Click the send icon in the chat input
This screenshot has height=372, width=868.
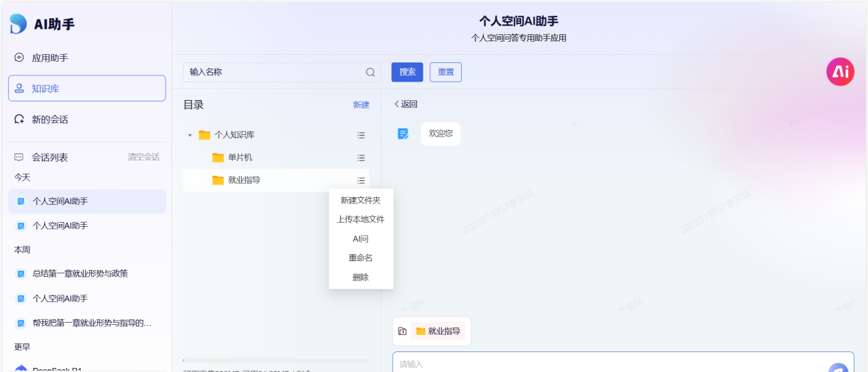[x=838, y=368]
